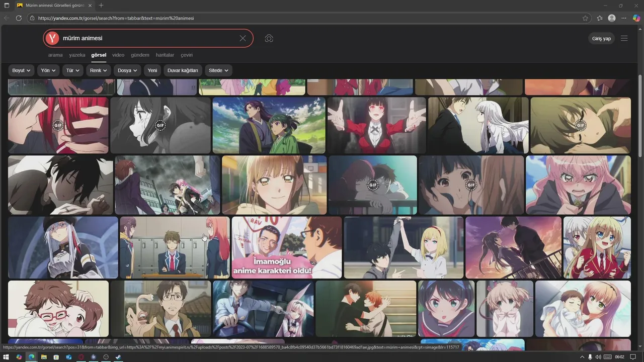This screenshot has height=362, width=644.
Task: Add this page to favorites with the star icon
Action: 585,18
